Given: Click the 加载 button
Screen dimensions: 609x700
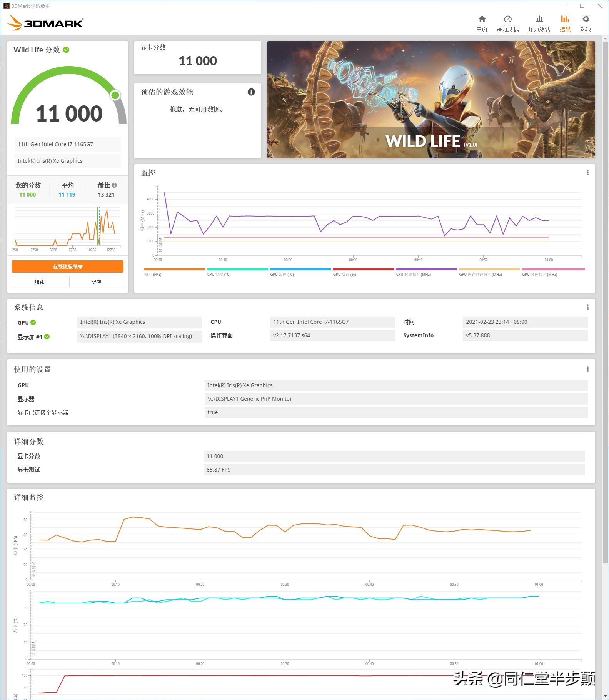Looking at the screenshot, I should tap(39, 282).
